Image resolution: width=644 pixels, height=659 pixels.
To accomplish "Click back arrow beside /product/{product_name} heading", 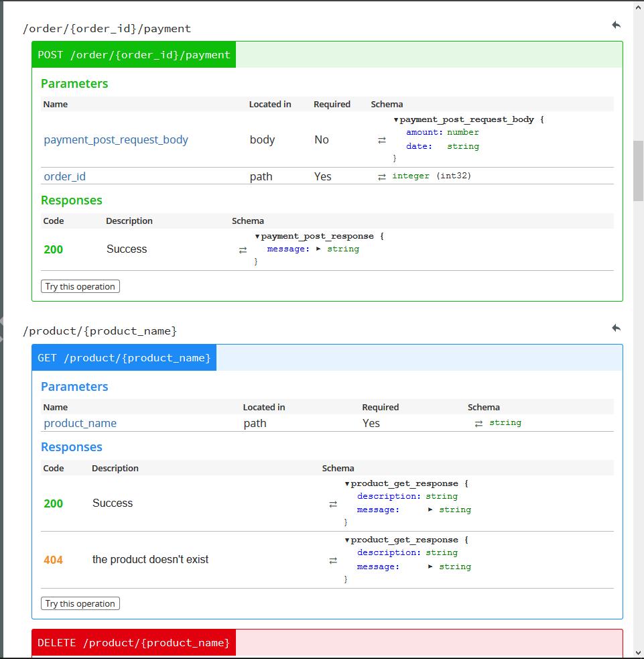I will pyautogui.click(x=616, y=328).
